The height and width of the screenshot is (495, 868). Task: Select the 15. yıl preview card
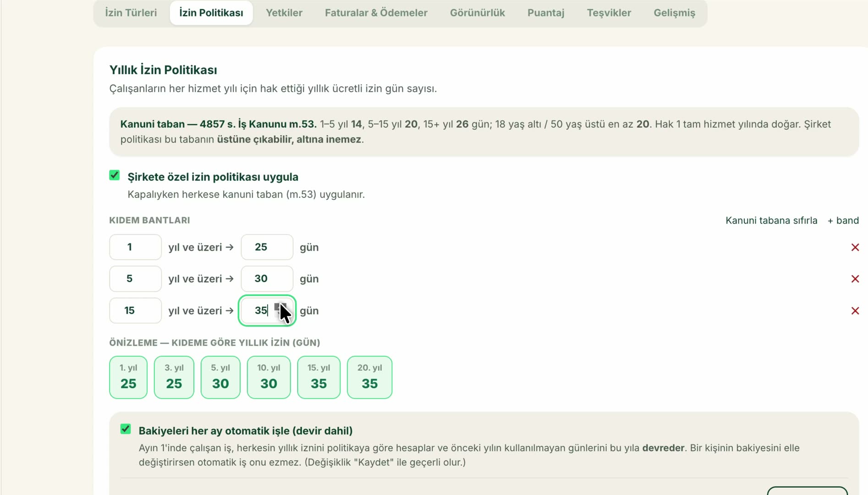click(319, 377)
